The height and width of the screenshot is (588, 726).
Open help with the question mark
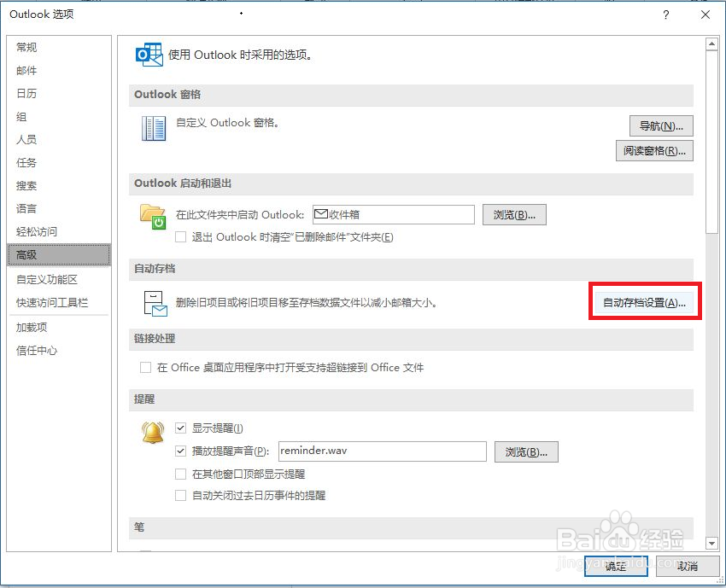(x=666, y=15)
